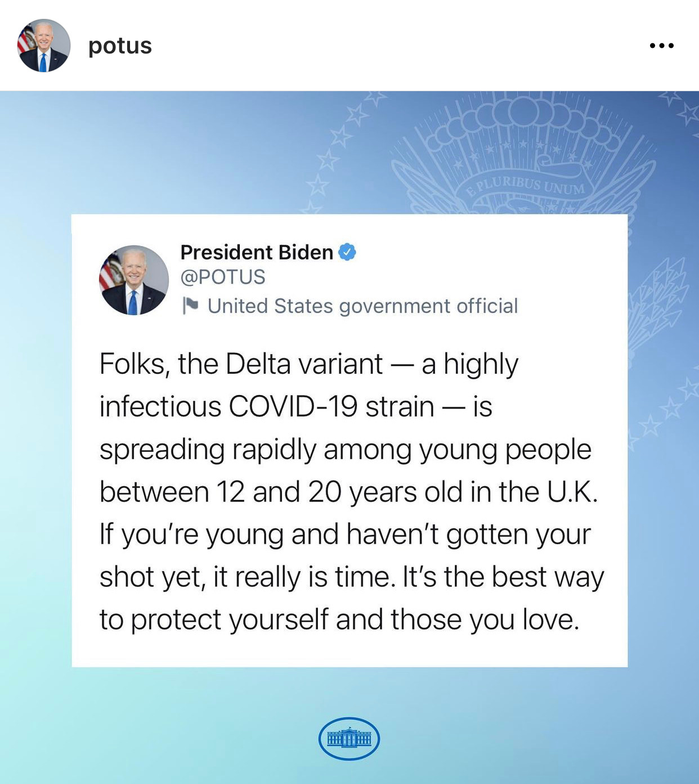Viewport: 699px width, 784px height.
Task: Open the potus profile picture in header
Action: pos(44,46)
